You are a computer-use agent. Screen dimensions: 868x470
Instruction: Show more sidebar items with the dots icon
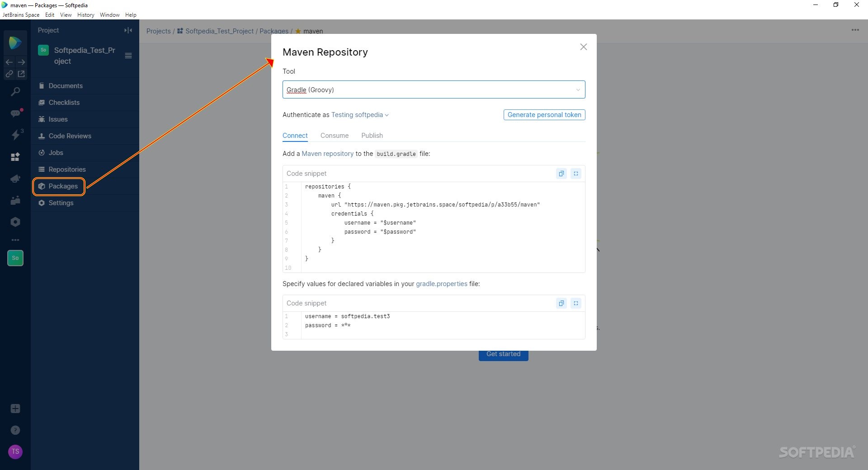[15, 240]
